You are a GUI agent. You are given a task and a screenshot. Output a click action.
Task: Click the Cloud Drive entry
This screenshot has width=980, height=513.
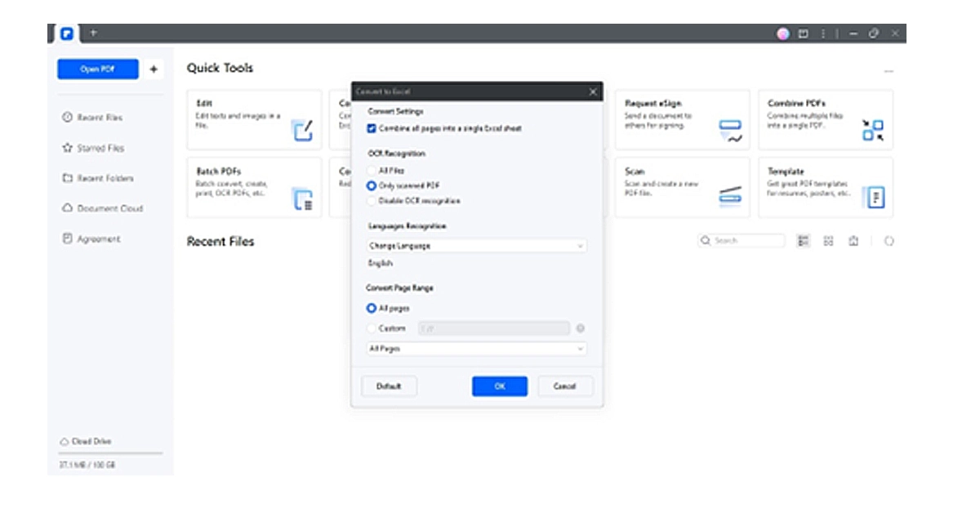[x=86, y=441]
